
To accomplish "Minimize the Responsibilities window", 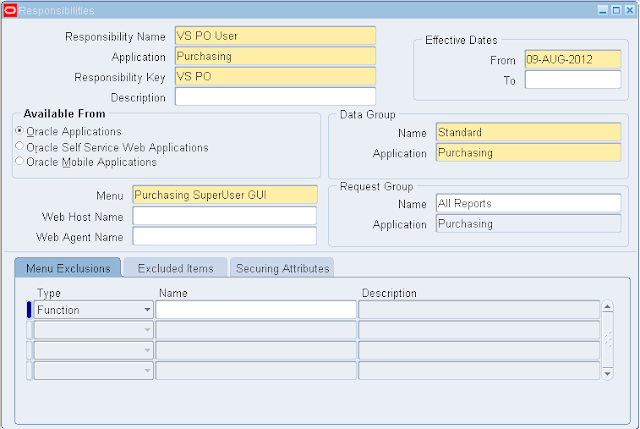I will tap(603, 10).
